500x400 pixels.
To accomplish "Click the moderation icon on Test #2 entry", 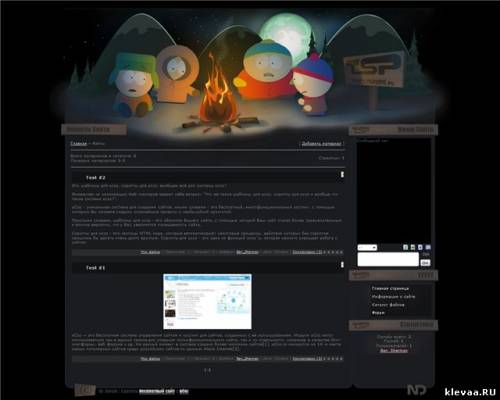I will (x=342, y=174).
